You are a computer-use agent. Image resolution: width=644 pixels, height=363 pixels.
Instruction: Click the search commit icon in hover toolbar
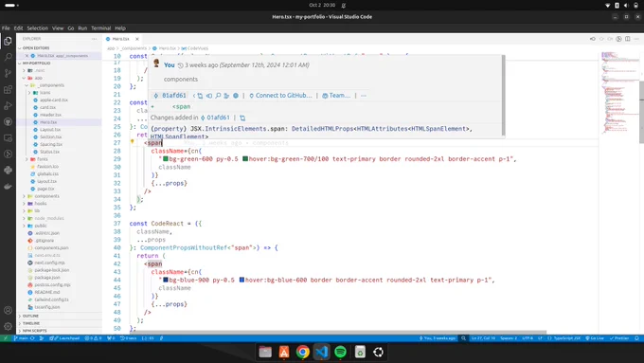pos(218,96)
